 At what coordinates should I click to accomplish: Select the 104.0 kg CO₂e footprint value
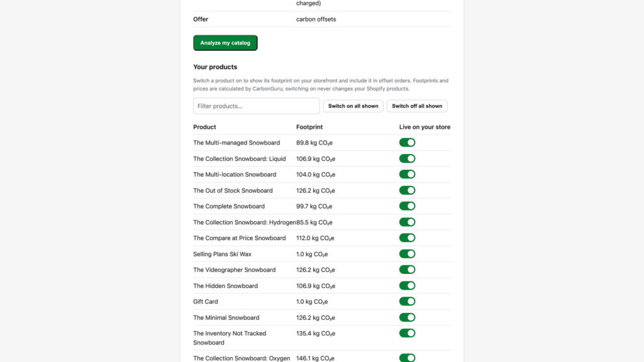click(316, 175)
